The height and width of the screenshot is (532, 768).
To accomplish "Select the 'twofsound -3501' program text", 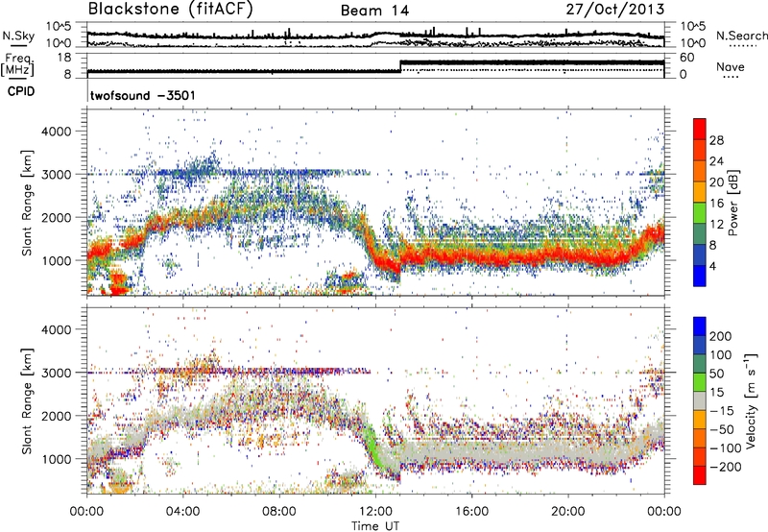I will click(142, 95).
